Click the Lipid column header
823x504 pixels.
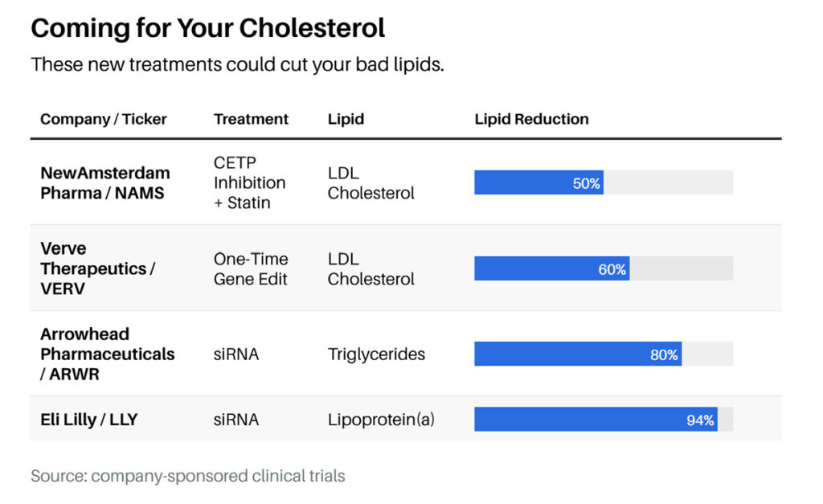point(346,120)
